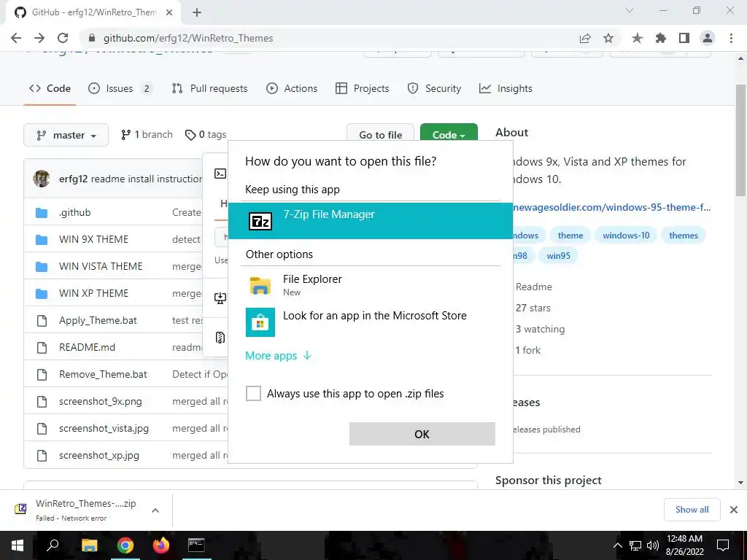This screenshot has width=747, height=560.
Task: Click the windows-10 topic tag
Action: (626, 236)
